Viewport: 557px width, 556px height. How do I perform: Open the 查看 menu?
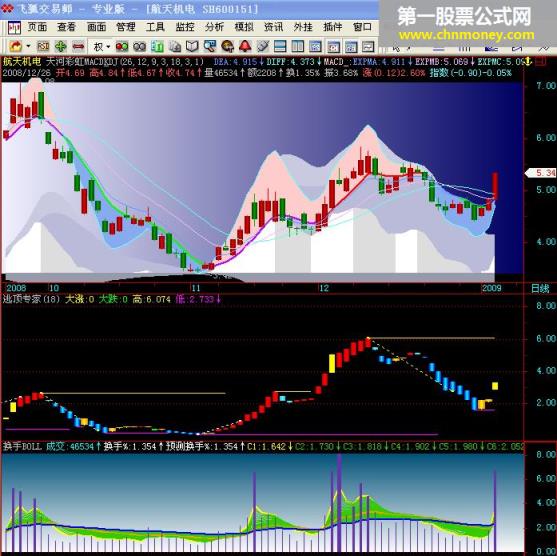66,27
